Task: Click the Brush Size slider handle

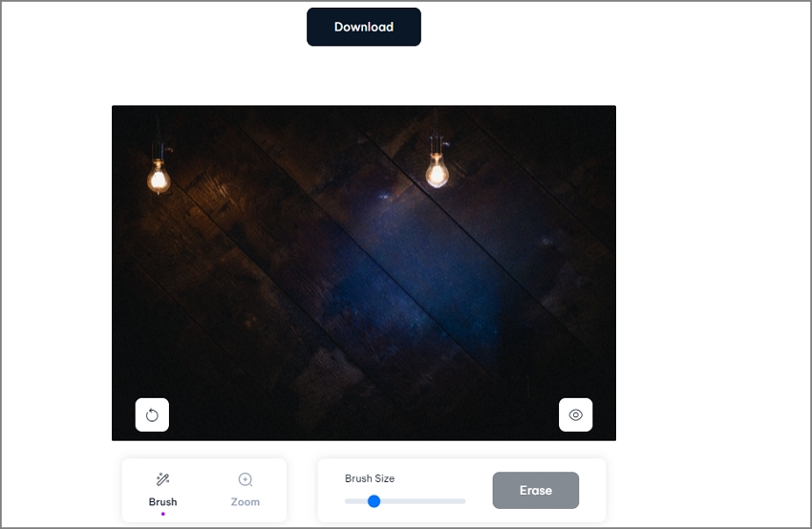Action: [x=374, y=501]
